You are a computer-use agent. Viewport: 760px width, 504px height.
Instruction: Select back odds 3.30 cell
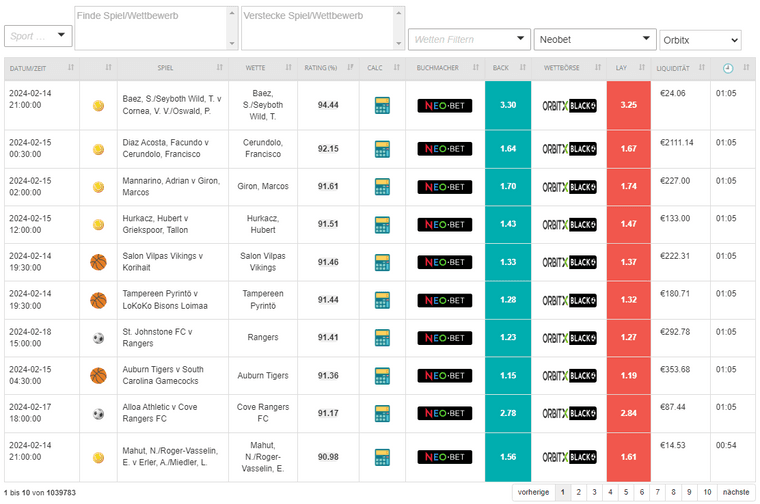click(508, 105)
